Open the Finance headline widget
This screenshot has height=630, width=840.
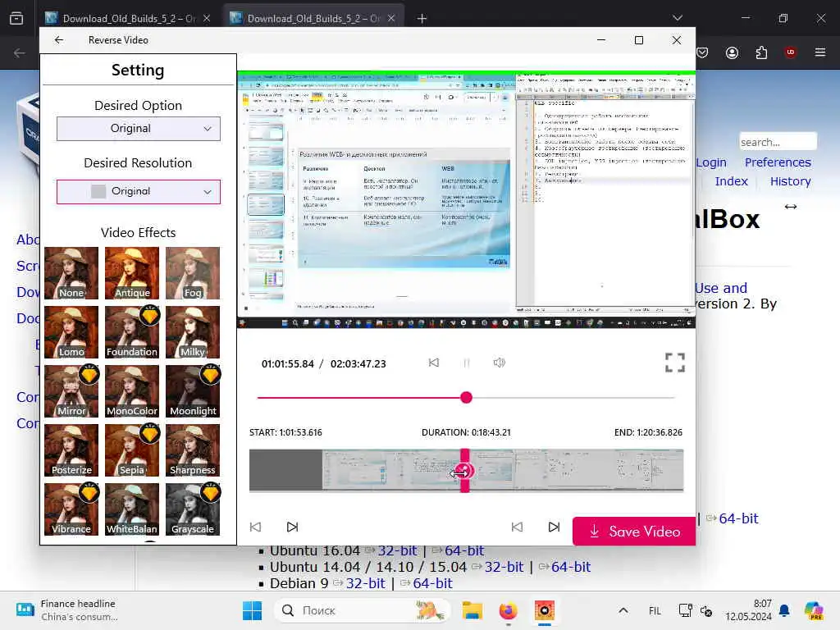(x=67, y=610)
